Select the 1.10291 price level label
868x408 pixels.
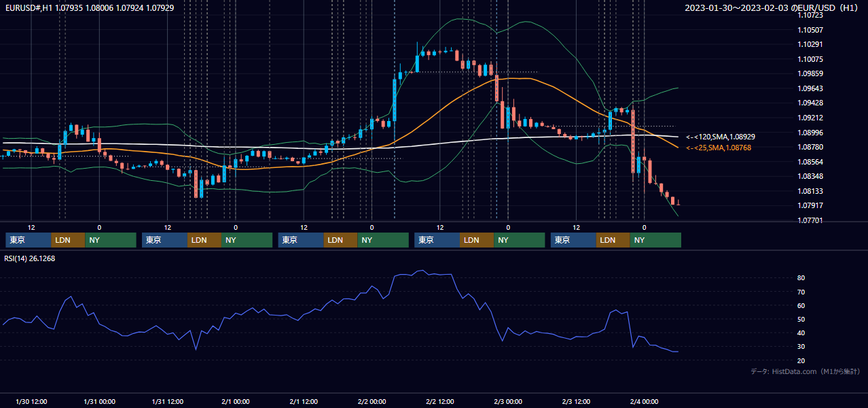tap(810, 44)
